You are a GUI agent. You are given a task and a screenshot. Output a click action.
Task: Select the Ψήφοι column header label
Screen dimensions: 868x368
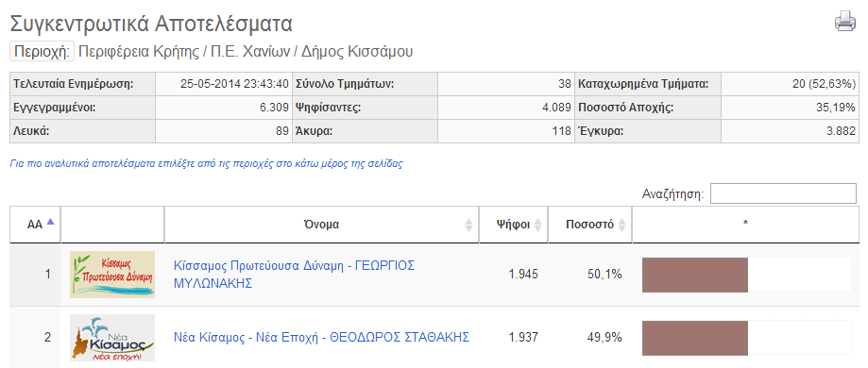pos(513,226)
